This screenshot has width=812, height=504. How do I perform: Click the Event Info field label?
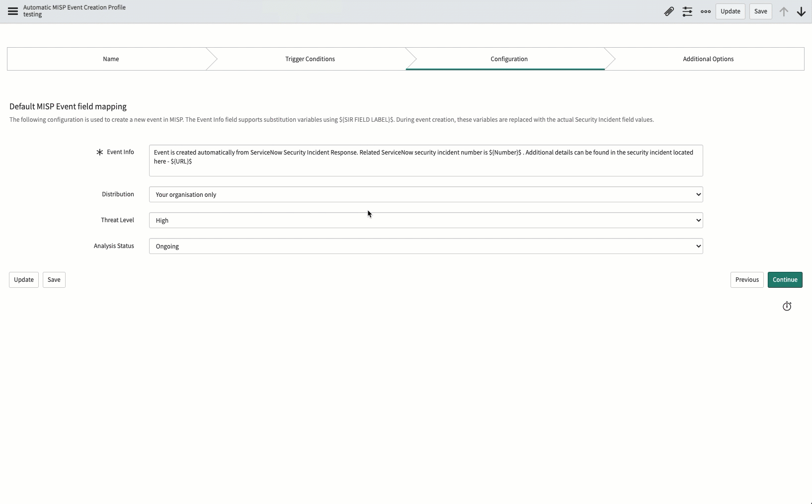pos(120,152)
